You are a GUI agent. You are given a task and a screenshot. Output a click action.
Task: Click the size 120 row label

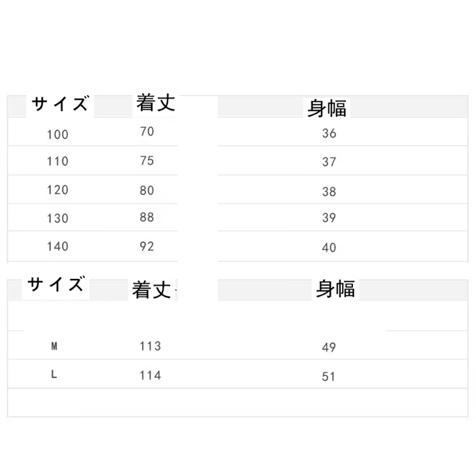[58, 190]
